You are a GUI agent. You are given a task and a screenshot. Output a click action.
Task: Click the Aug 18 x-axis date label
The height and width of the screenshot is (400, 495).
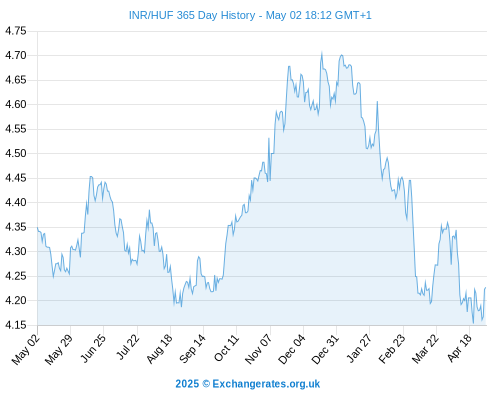point(160,348)
